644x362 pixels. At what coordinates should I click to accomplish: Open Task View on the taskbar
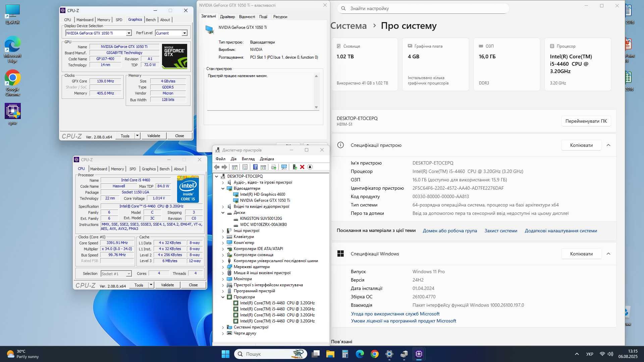pyautogui.click(x=316, y=354)
